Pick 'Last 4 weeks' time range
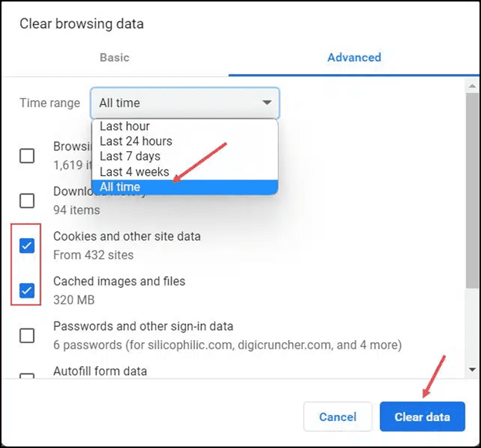Image resolution: width=481 pixels, height=448 pixels. 134,172
